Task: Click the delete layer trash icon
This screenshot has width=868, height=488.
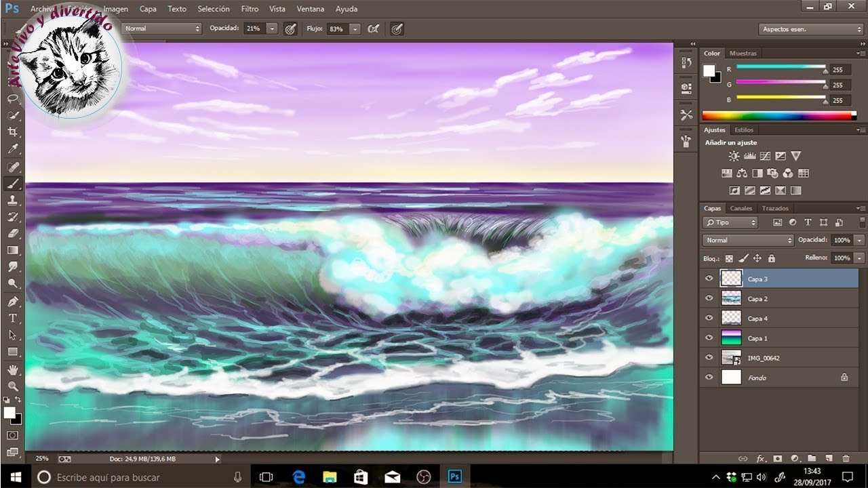Action: click(846, 459)
